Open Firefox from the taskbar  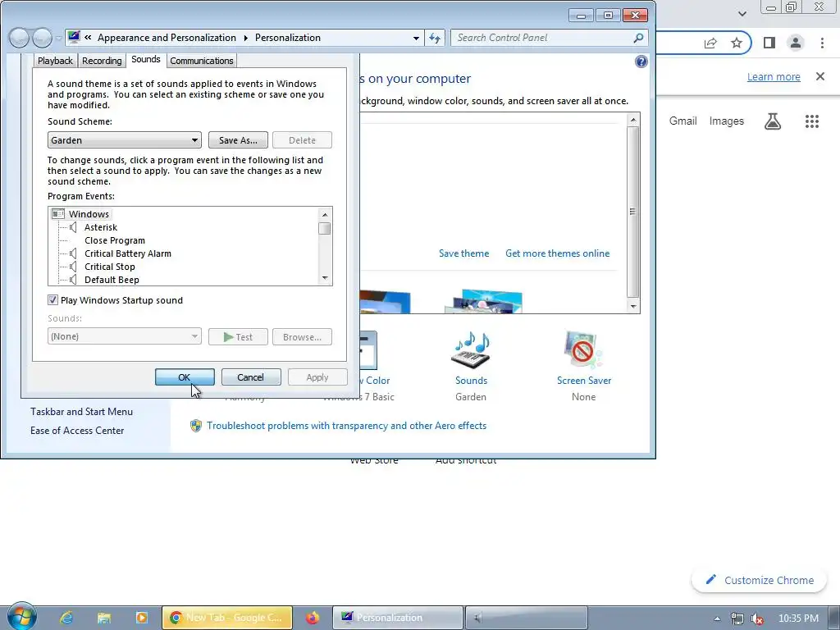click(x=313, y=618)
